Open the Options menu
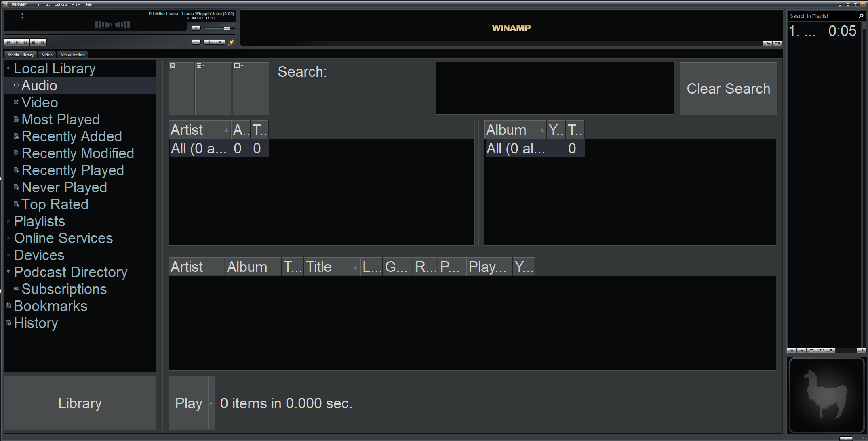The width and height of the screenshot is (868, 441). 61,4
